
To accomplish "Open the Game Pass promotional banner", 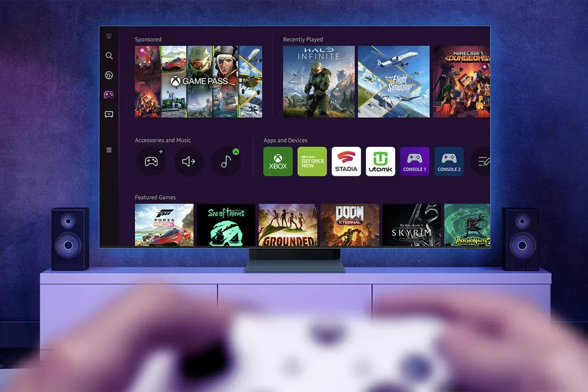I will click(x=199, y=81).
